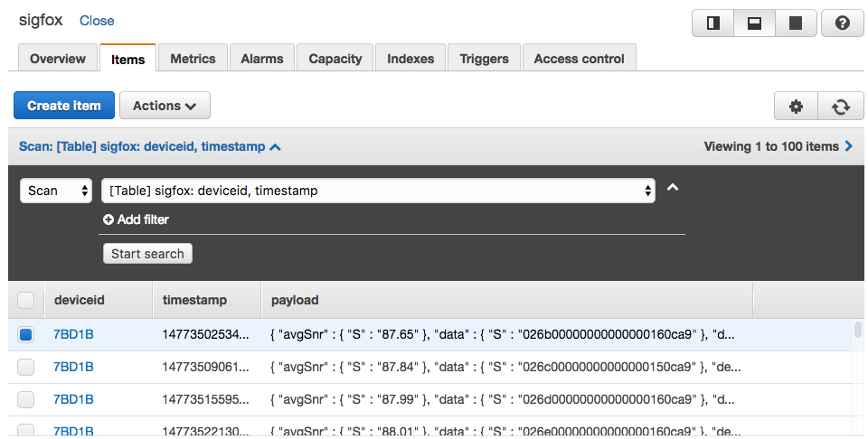Close the sigfox table panel

97,21
